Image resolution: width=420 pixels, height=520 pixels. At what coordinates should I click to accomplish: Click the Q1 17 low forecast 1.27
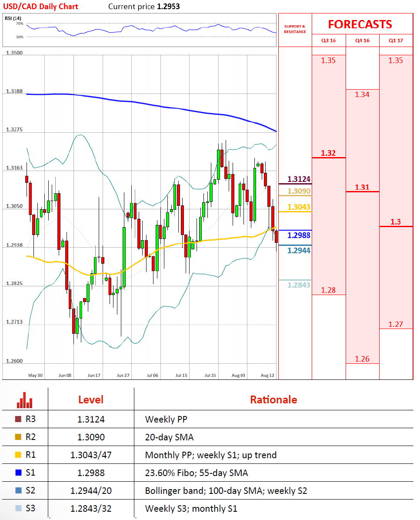396,324
